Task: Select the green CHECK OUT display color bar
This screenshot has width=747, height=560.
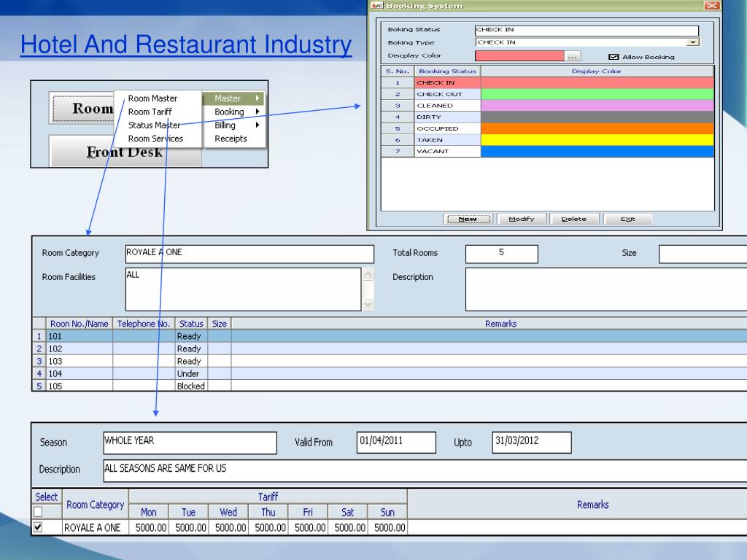Action: click(597, 94)
